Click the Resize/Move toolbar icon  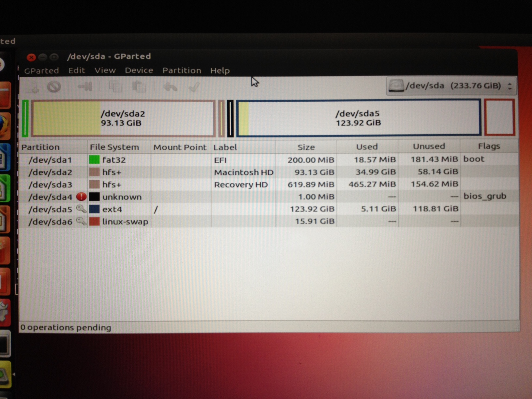(85, 87)
